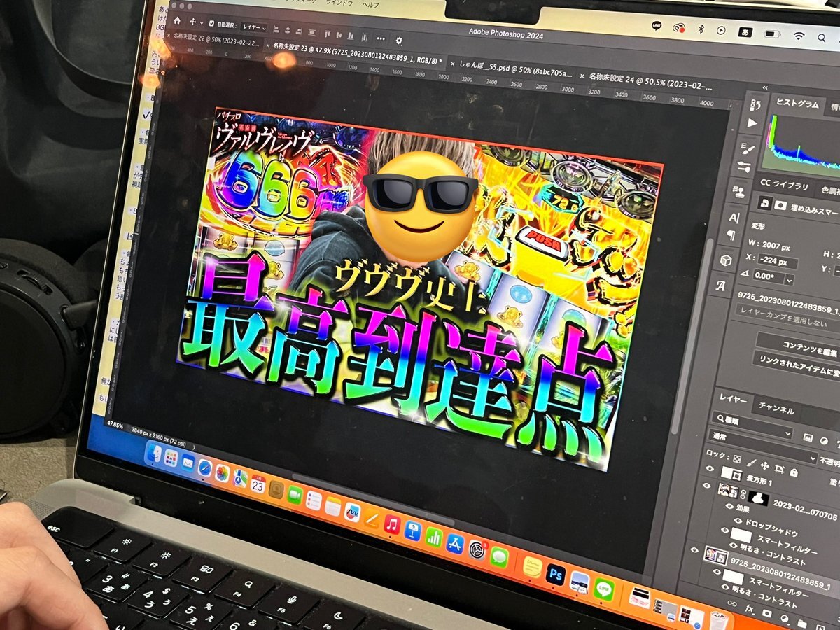Open the Brush Settings panel icon

(x=748, y=149)
